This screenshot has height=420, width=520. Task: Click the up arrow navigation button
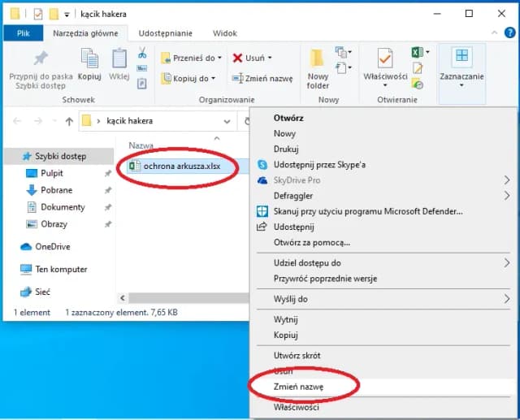coord(69,121)
